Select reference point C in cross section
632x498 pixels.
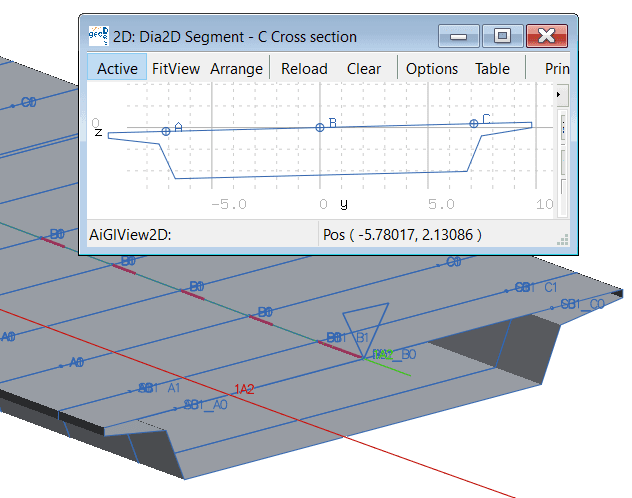coord(474,123)
